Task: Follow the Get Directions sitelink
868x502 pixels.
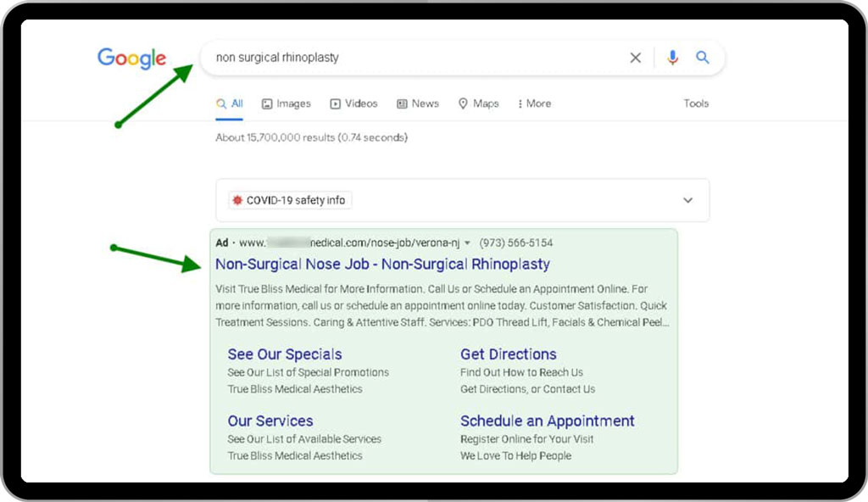Action: [x=509, y=354]
